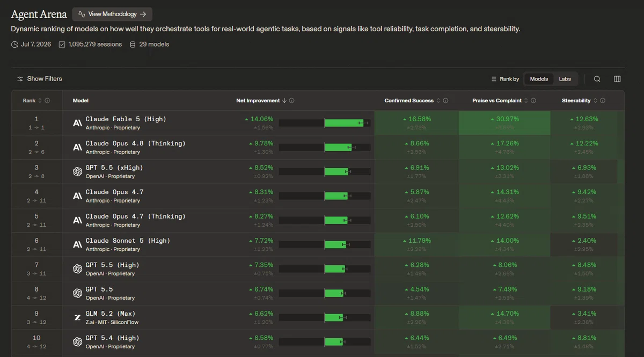The height and width of the screenshot is (357, 644).
Task: Click the info icon next to Confirmed Success
Action: [x=445, y=101]
